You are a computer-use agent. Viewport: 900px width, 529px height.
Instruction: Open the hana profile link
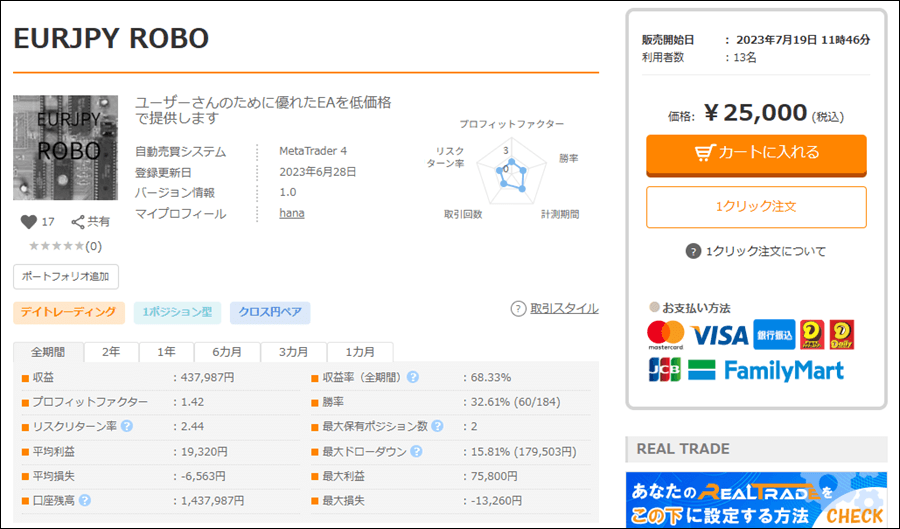(x=292, y=214)
